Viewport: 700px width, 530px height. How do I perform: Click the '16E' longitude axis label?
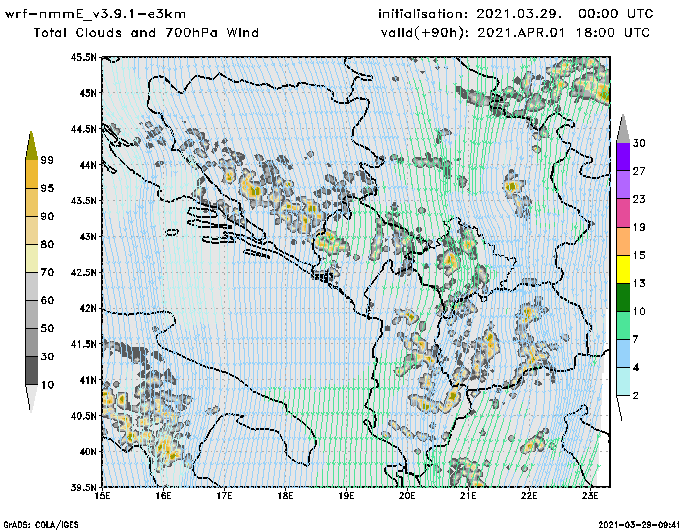tap(163, 496)
